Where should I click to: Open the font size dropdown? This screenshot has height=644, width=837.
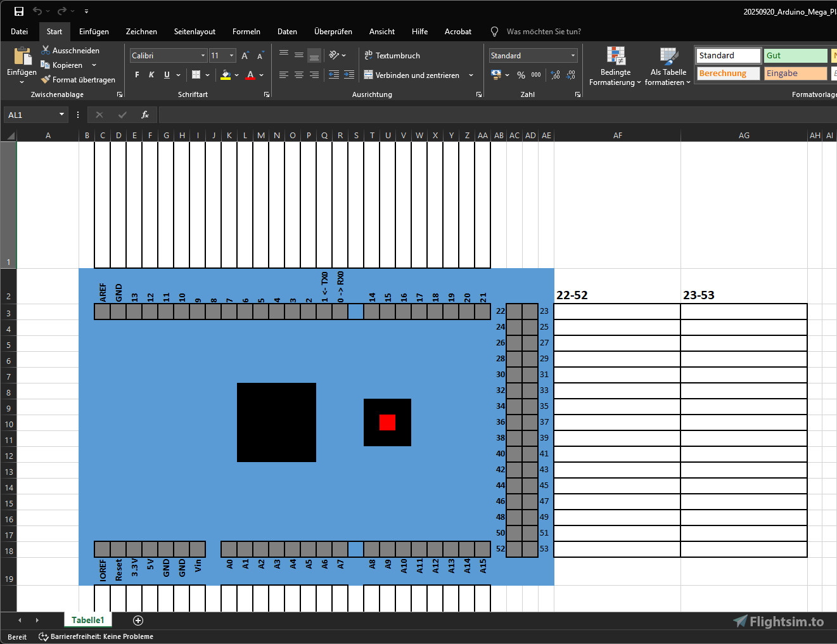coord(231,55)
